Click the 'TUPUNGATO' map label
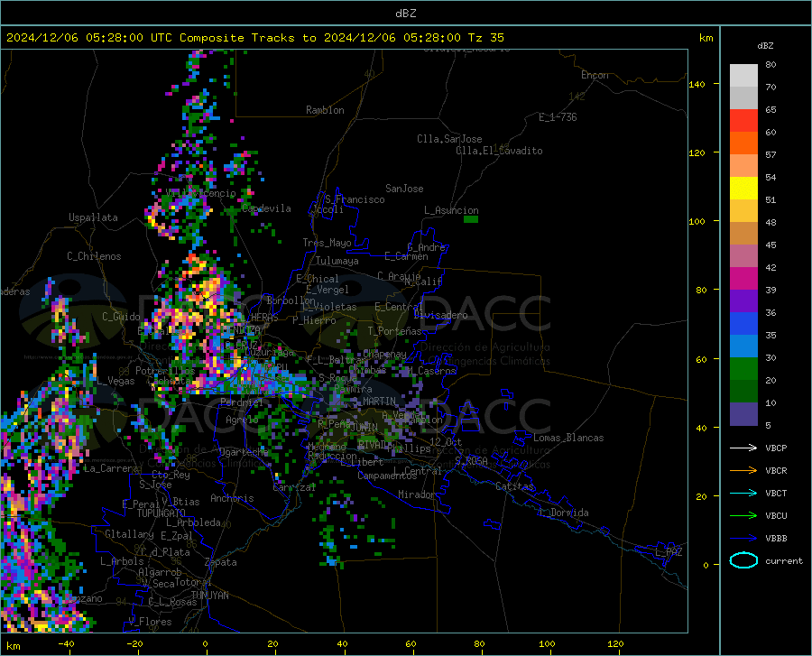The width and height of the screenshot is (812, 656). tap(161, 513)
